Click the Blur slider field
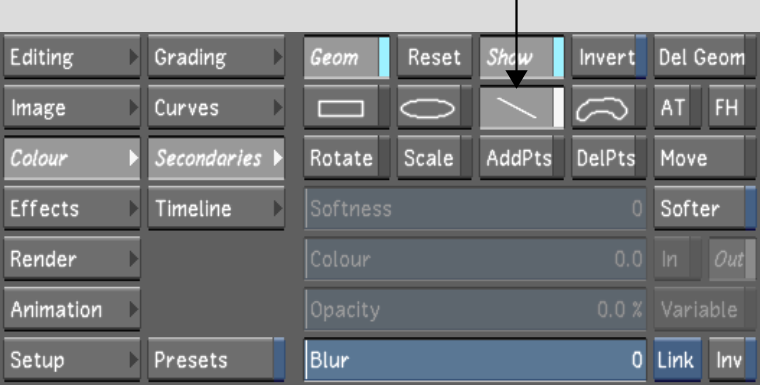760x385 pixels. pyautogui.click(x=475, y=360)
